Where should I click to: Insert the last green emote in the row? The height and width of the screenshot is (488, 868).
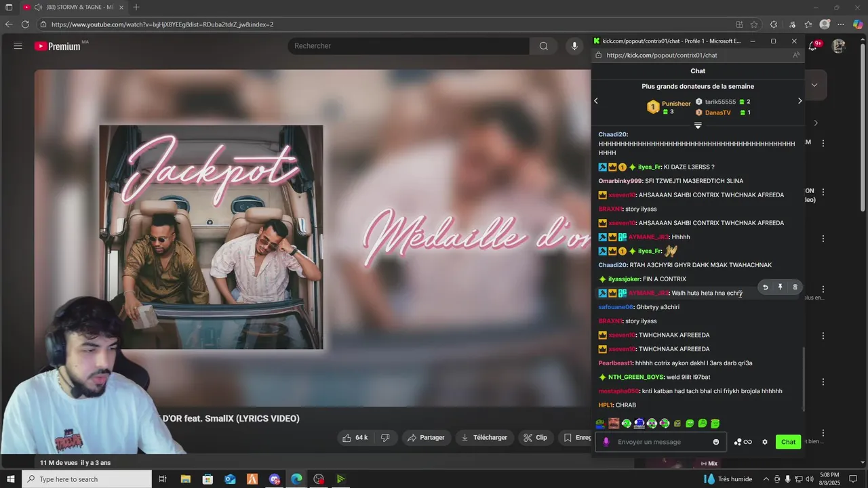coord(715,424)
